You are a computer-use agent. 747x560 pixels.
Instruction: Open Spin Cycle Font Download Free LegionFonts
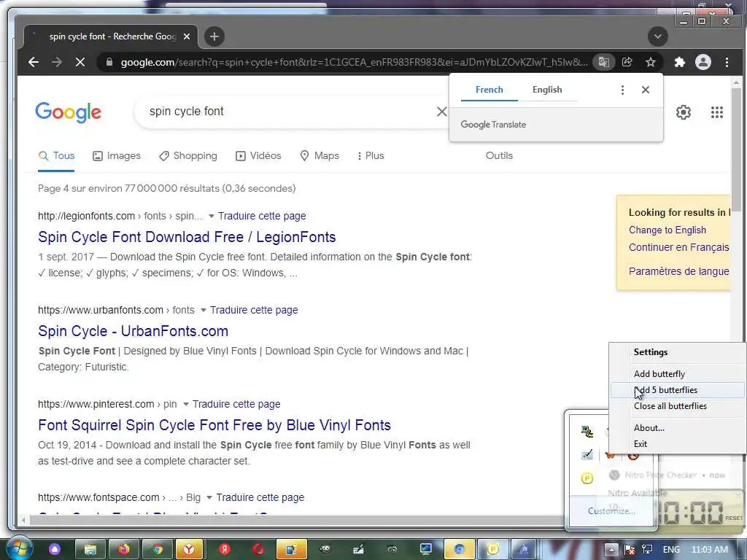click(x=187, y=237)
